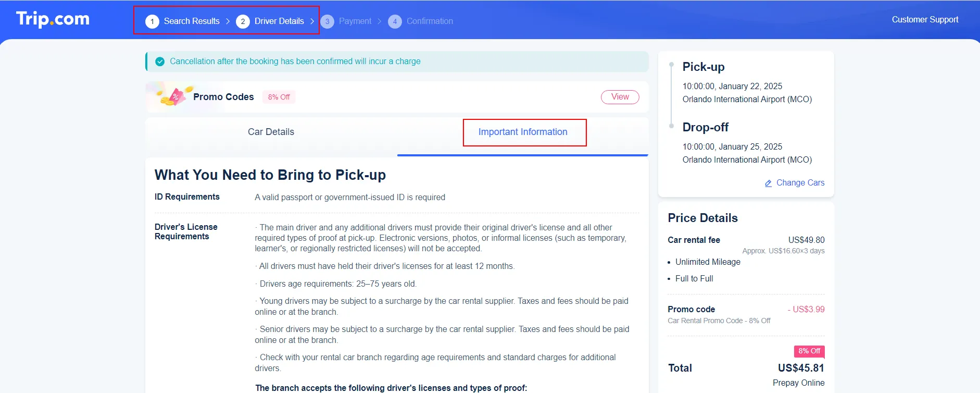Select the Important Information tab
980x393 pixels.
523,132
